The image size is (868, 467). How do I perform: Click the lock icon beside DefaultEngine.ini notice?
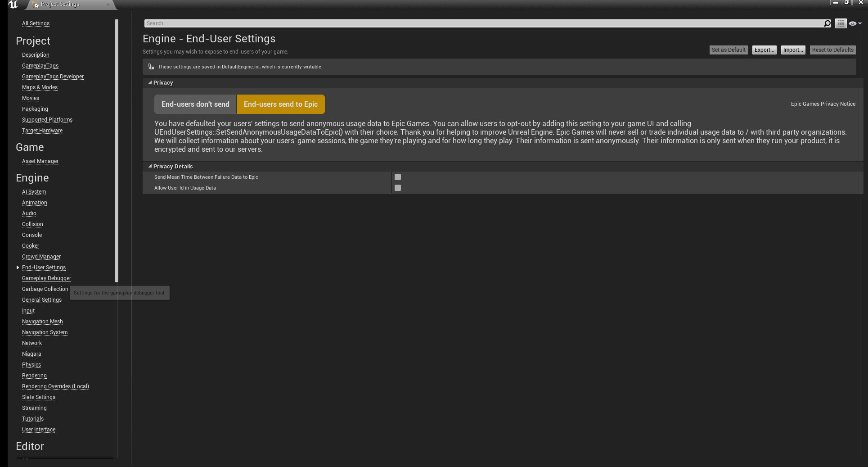point(151,67)
